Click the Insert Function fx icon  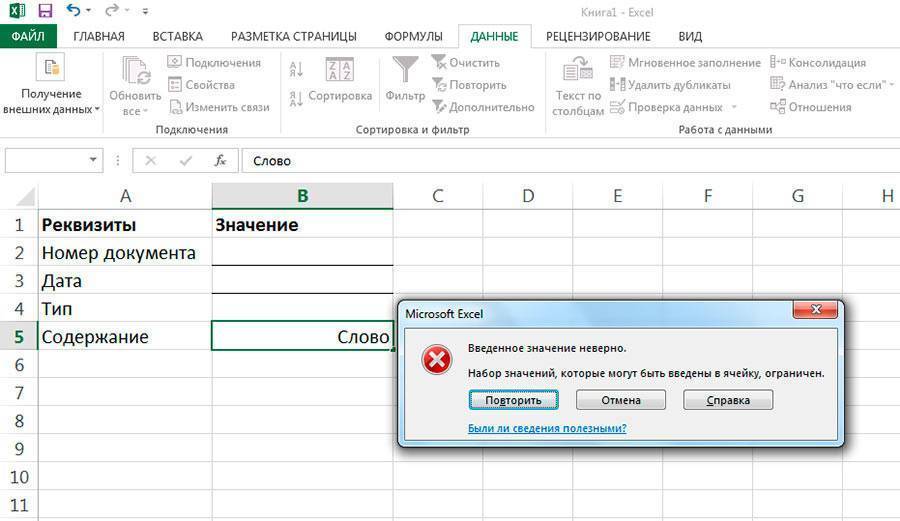click(220, 160)
